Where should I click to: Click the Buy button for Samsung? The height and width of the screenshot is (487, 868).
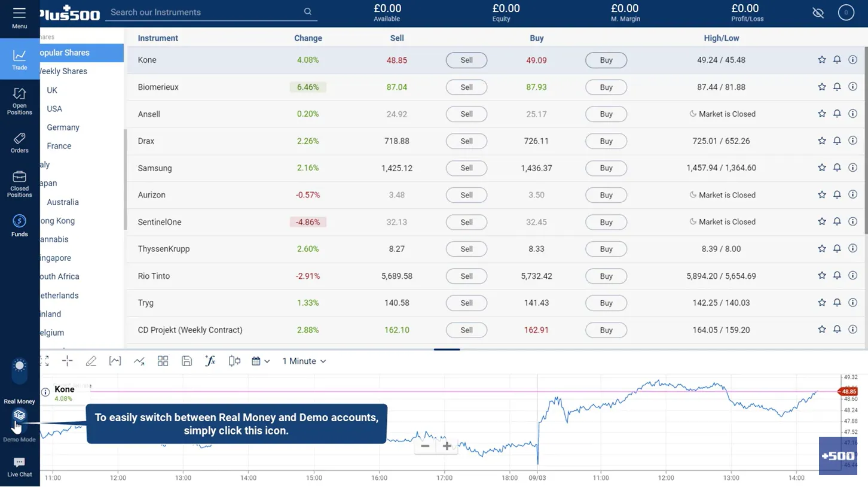tap(606, 168)
